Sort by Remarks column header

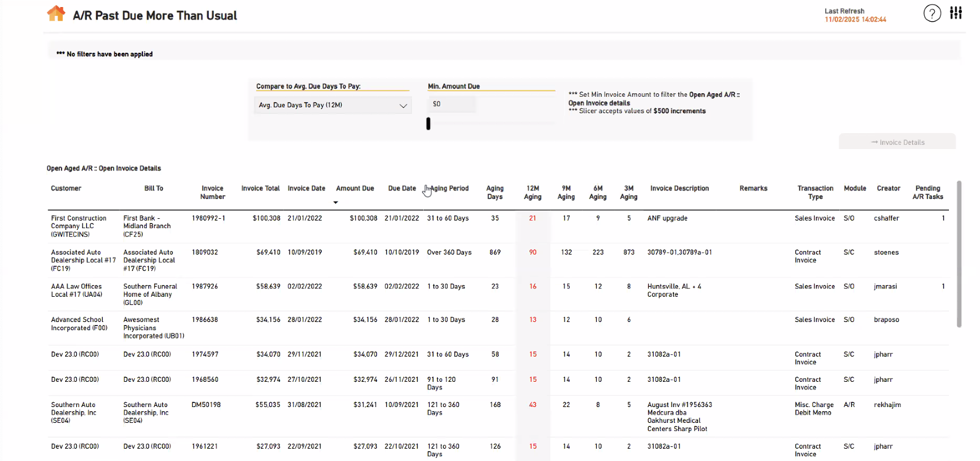(x=753, y=188)
